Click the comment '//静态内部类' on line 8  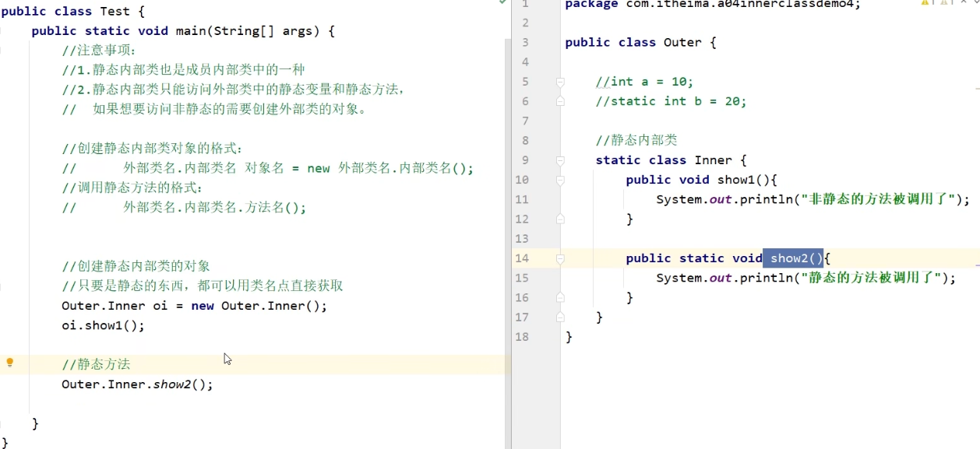point(636,141)
